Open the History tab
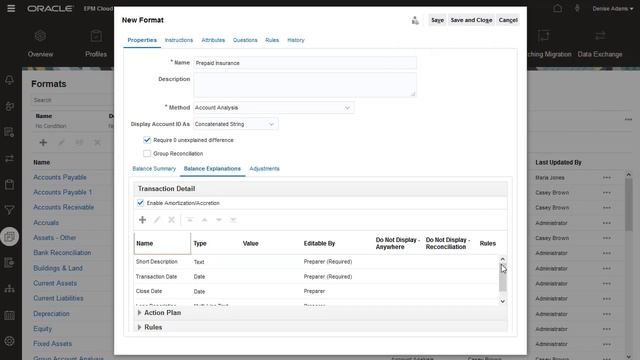Viewport: 640px width, 360px height. click(x=296, y=40)
